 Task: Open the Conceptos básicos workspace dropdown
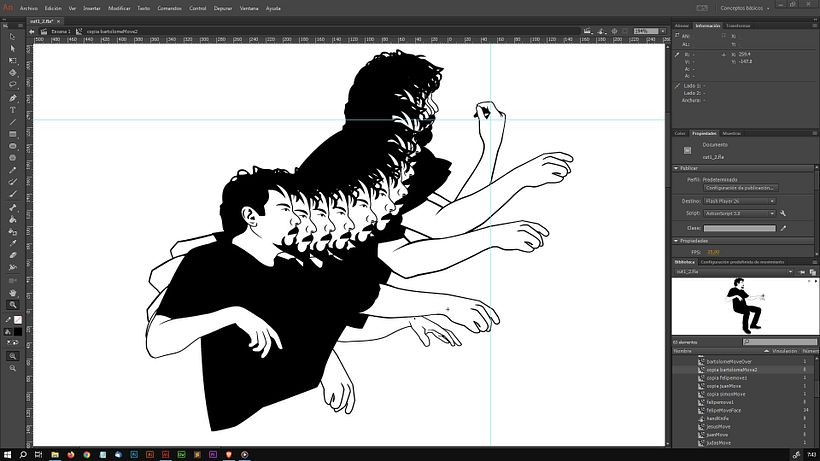tap(745, 8)
